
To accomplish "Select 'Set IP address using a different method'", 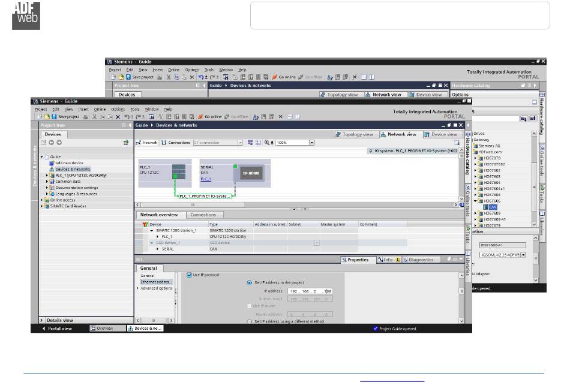I will (x=250, y=321).
